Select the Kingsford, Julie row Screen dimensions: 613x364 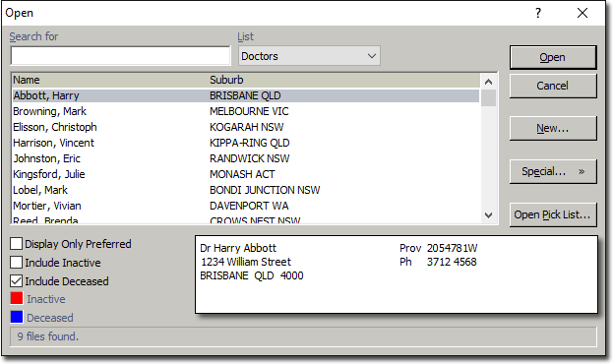click(246, 174)
